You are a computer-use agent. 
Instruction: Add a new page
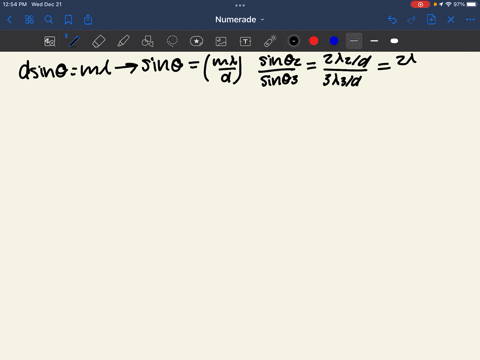pos(431,19)
